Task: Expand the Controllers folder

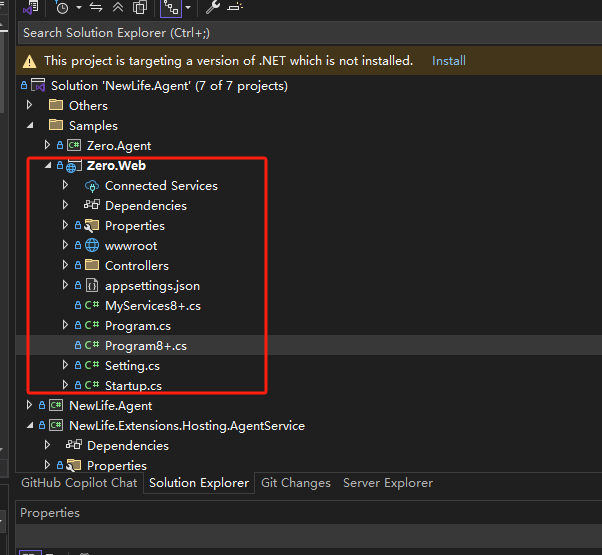Action: click(65, 265)
